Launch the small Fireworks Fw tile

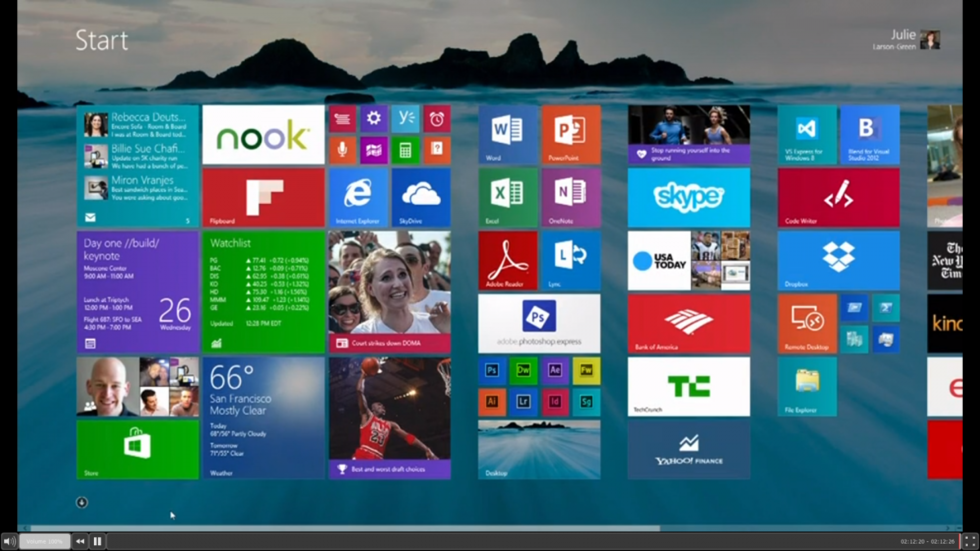tap(586, 370)
